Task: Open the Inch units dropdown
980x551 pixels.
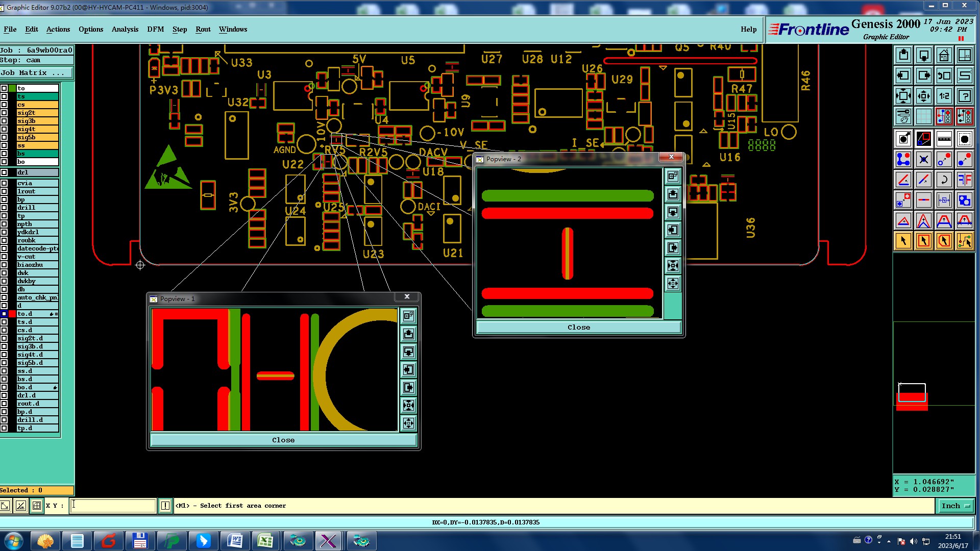Action: pos(955,506)
